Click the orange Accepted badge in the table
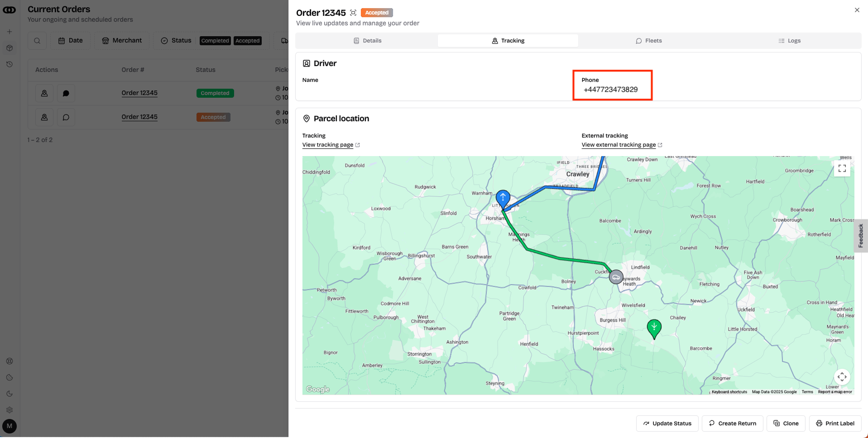The width and height of the screenshot is (868, 438). coord(213,117)
